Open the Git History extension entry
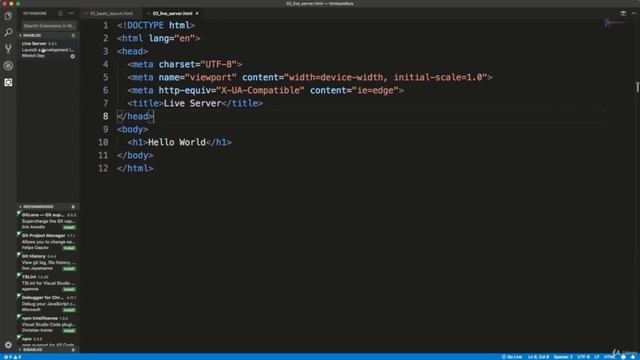Viewport: 640px width, 360px height. [x=48, y=262]
